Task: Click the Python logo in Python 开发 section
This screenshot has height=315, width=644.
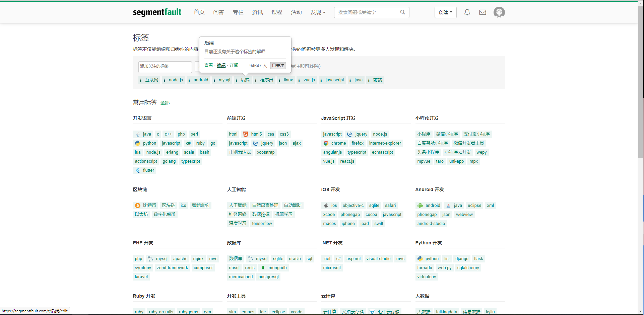Action: [420, 259]
